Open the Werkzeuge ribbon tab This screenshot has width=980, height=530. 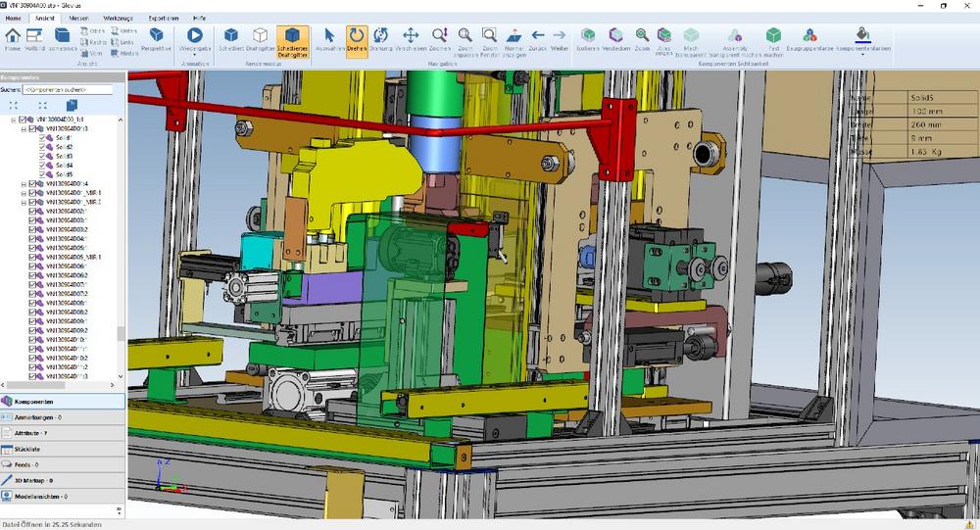(x=118, y=18)
